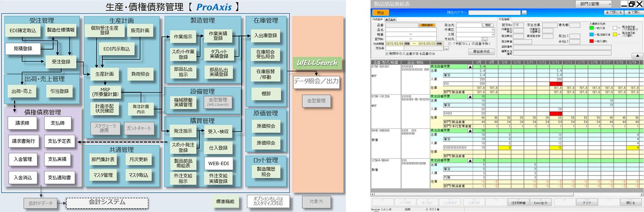Click the ellipsis lookup button next to 支給先
This screenshot has width=644, height=212.
pyautogui.click(x=485, y=39)
